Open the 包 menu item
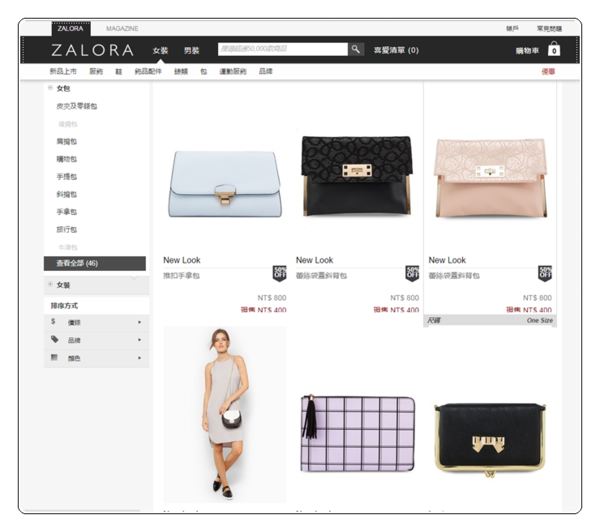The width and height of the screenshot is (600, 532). (x=204, y=72)
